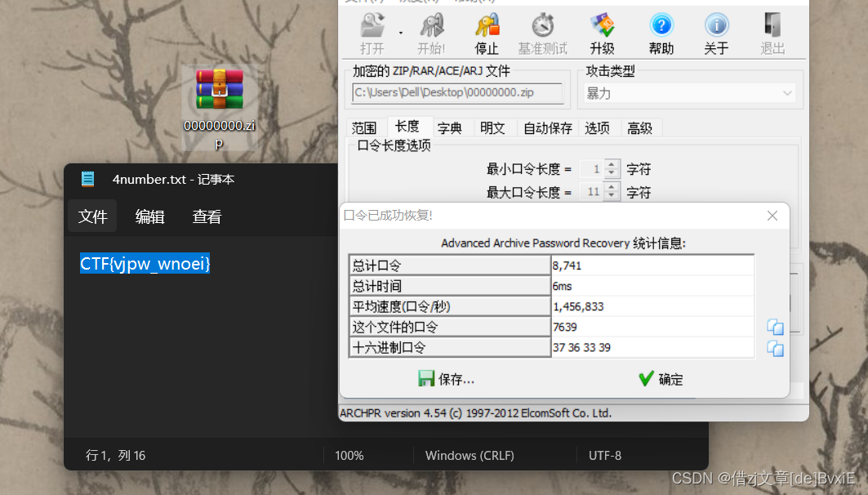868x495 pixels.
Task: Open 文件 menu in Notepad
Action: (92, 216)
